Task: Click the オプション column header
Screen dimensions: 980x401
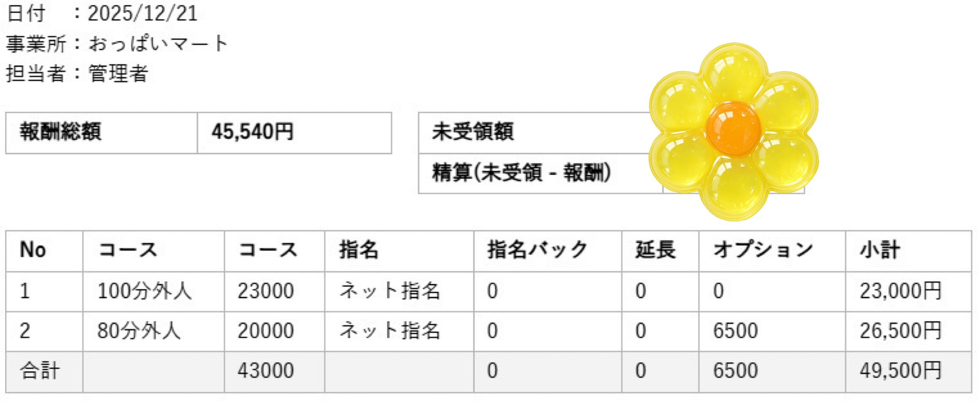Action: coord(763,250)
